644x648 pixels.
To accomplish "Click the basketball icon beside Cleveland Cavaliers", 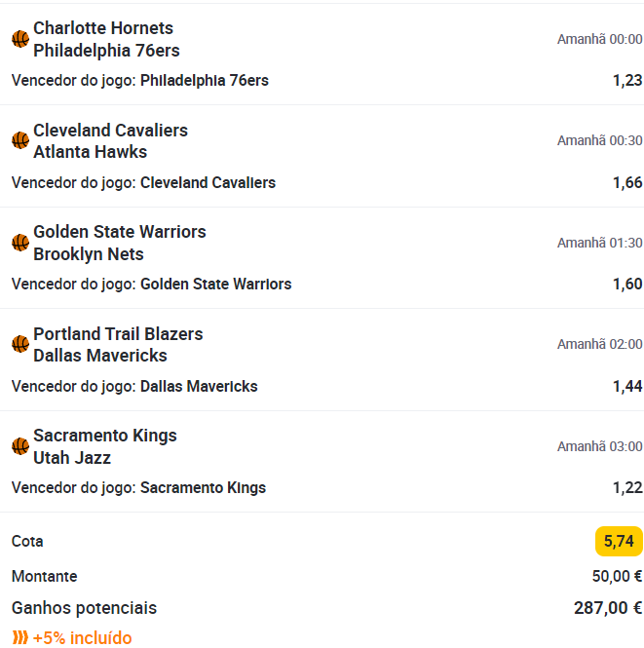I will [20, 140].
